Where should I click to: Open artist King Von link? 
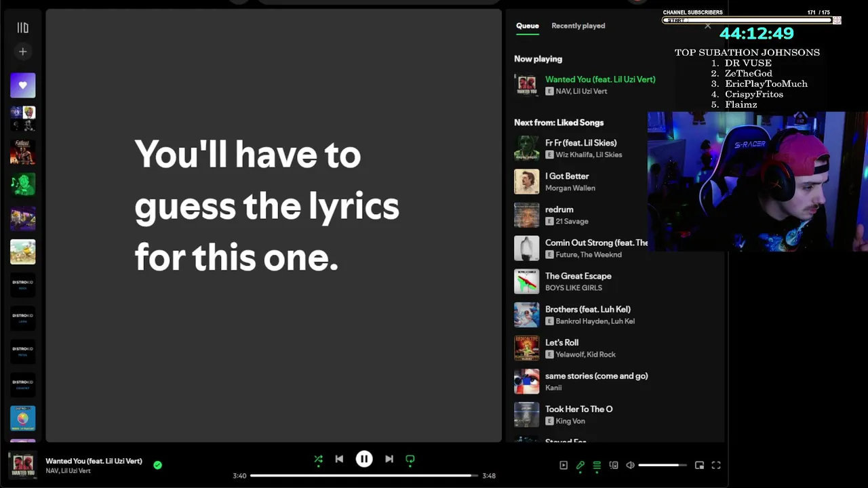(x=570, y=421)
